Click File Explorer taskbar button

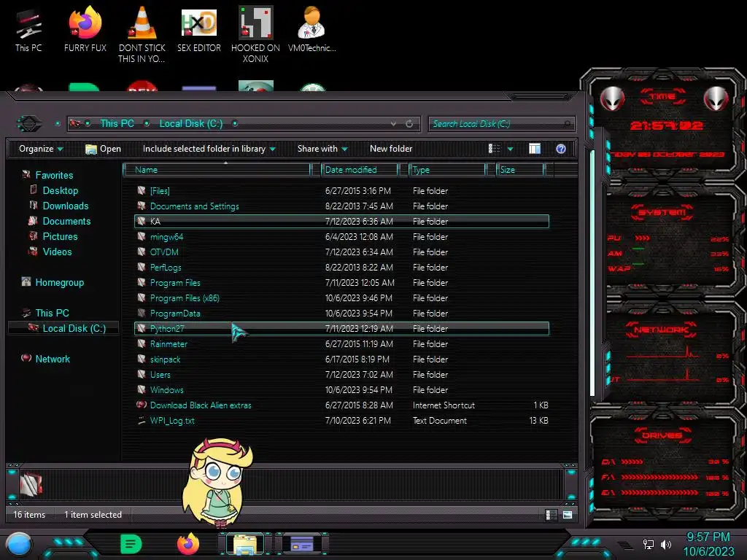(x=245, y=544)
